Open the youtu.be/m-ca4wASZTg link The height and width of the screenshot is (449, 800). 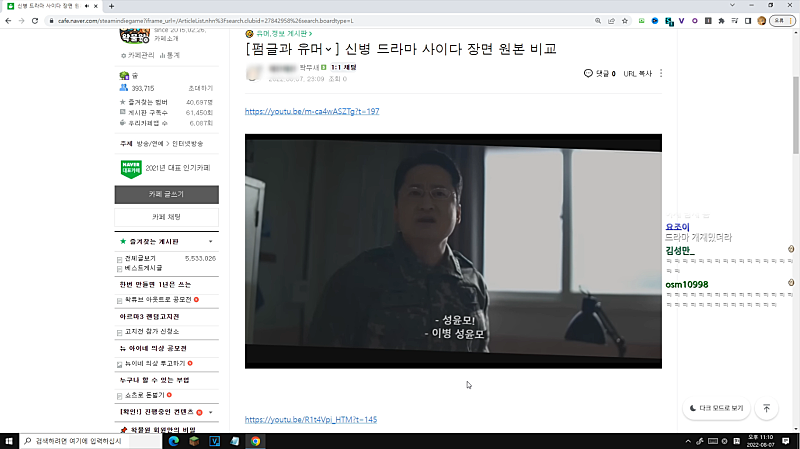(312, 111)
